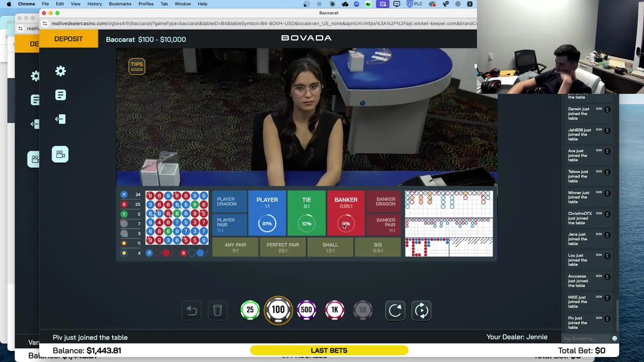This screenshot has height=362, width=644.
Task: Open Chrome History menu
Action: coord(95,4)
